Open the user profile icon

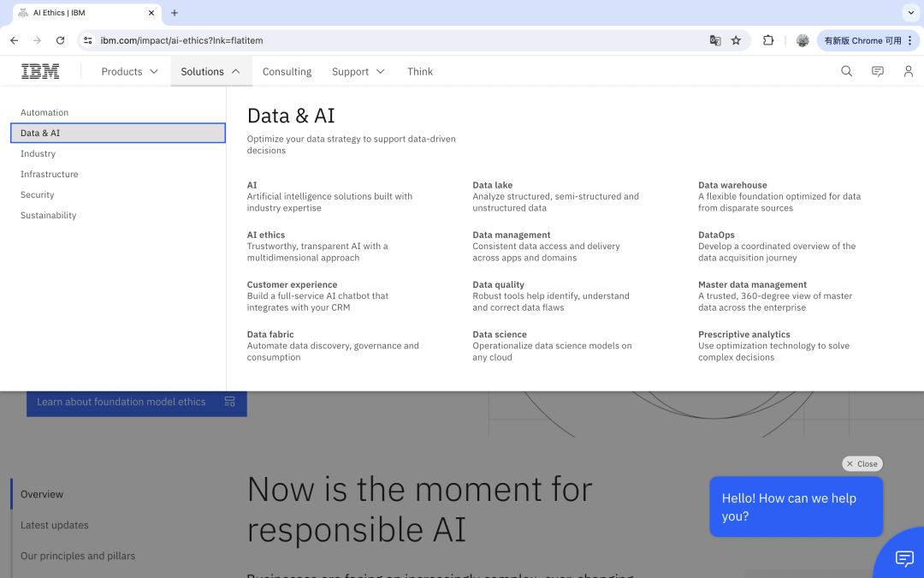(908, 72)
